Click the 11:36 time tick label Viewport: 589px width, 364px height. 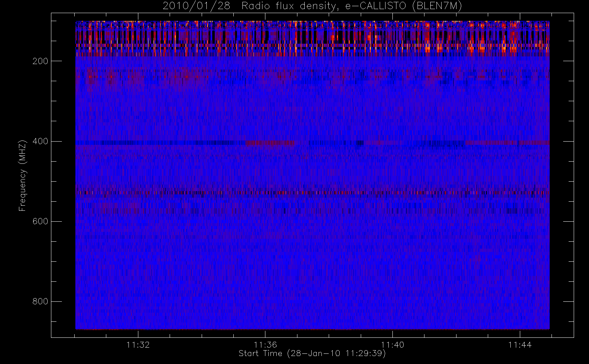point(265,345)
